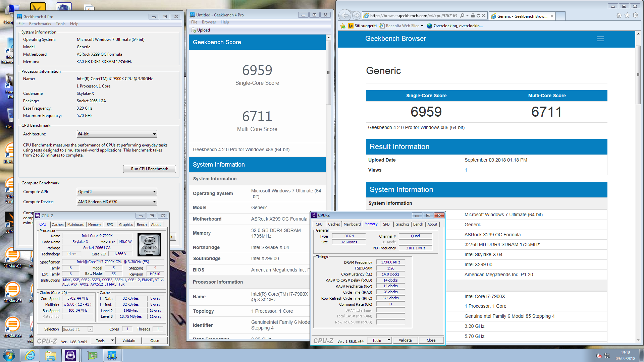Open Internet Explorer settings gear
The height and width of the screenshot is (362, 644).
636,15
